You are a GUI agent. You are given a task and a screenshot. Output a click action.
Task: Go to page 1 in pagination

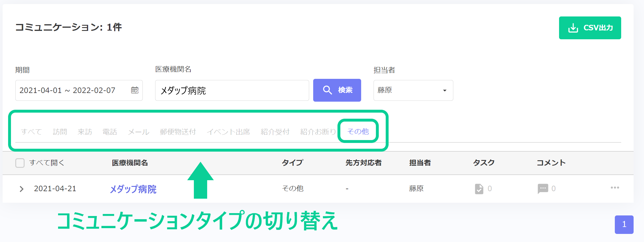click(x=624, y=224)
